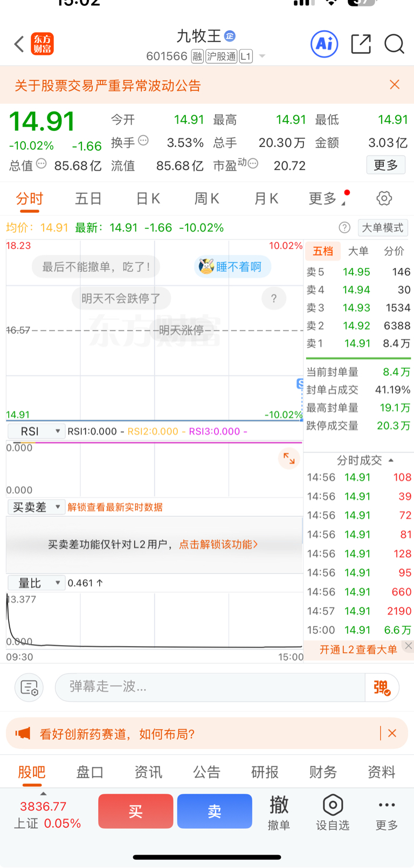Open 公告 tab
Viewport: 414px width, 868px height.
coord(207,772)
